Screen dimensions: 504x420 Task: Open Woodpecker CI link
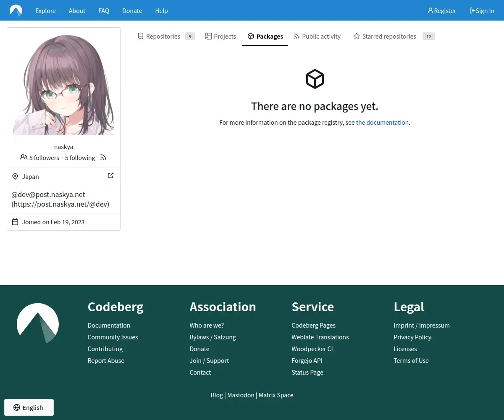312,349
